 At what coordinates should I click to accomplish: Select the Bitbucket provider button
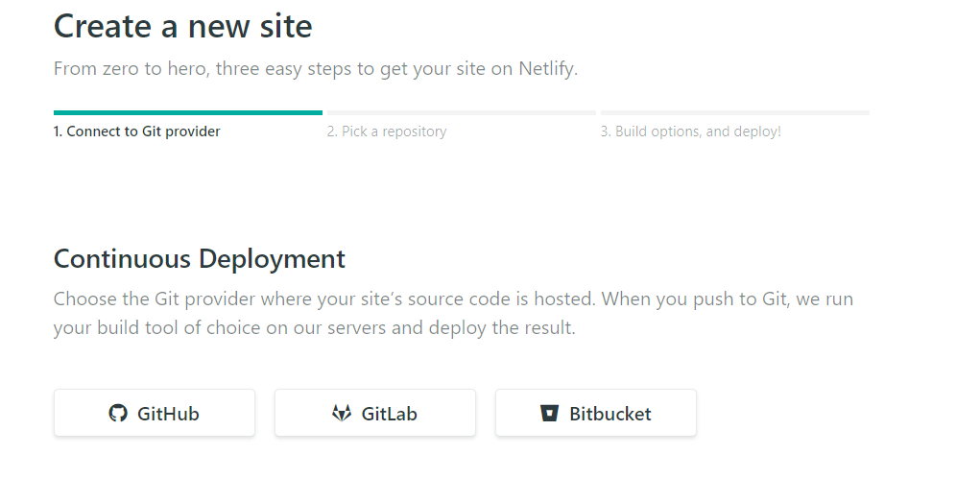point(596,413)
